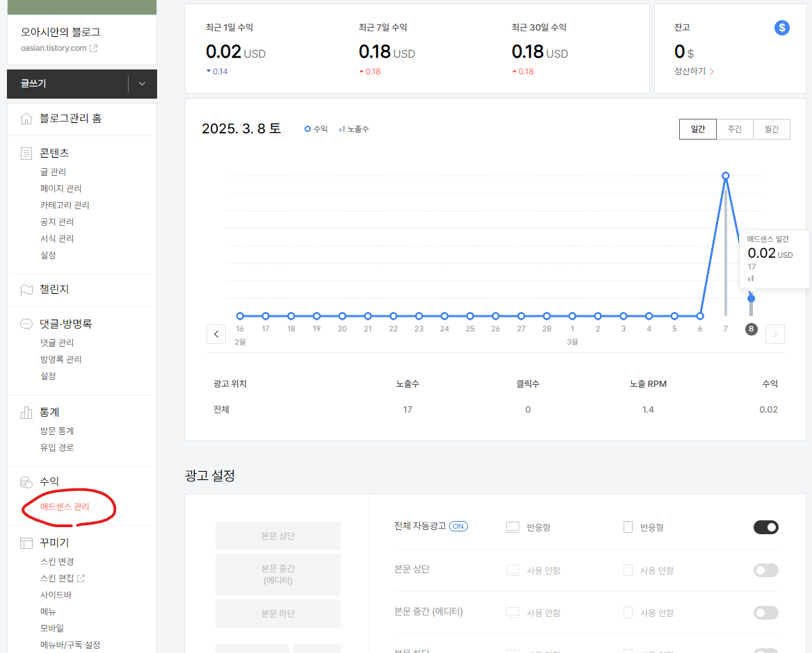Click the statistics bar chart icon
Screen dimensions: 812x653
pyautogui.click(x=26, y=413)
